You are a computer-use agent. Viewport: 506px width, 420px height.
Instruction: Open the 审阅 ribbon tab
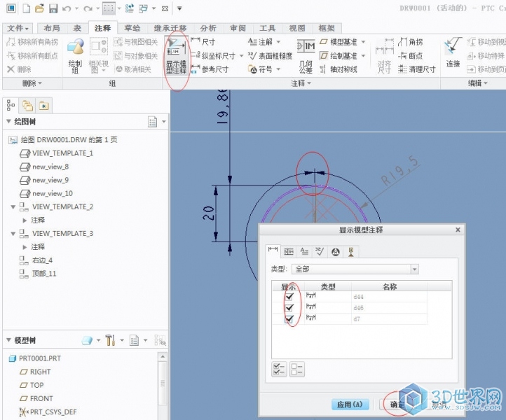coord(238,29)
